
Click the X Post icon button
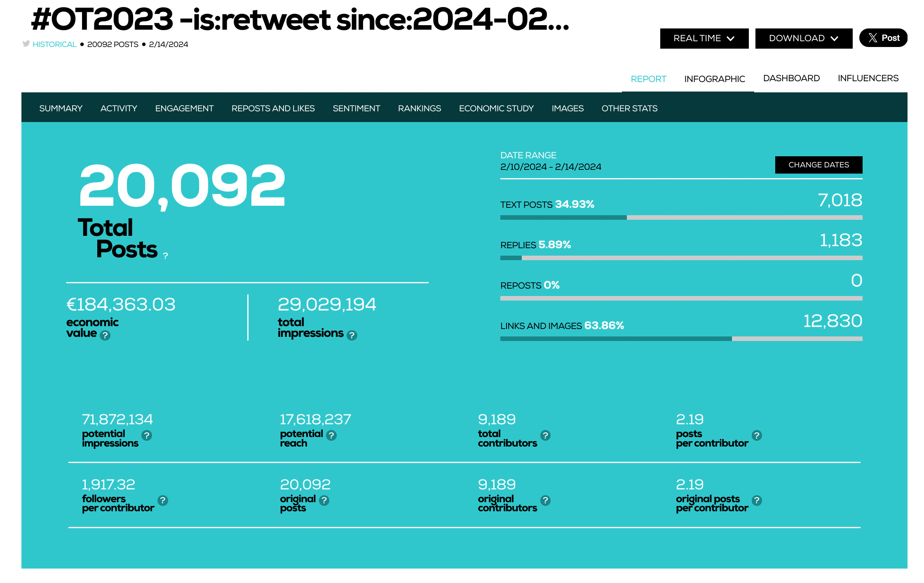883,38
